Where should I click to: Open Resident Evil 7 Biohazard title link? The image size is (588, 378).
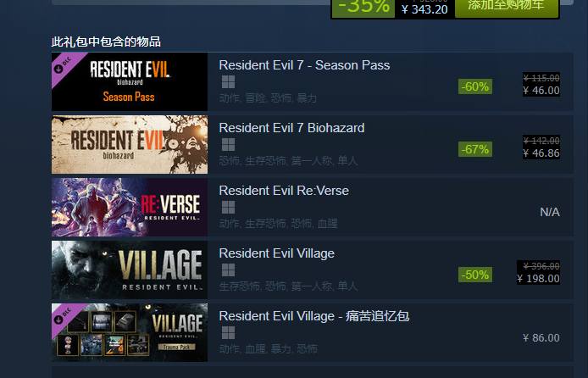click(x=291, y=128)
